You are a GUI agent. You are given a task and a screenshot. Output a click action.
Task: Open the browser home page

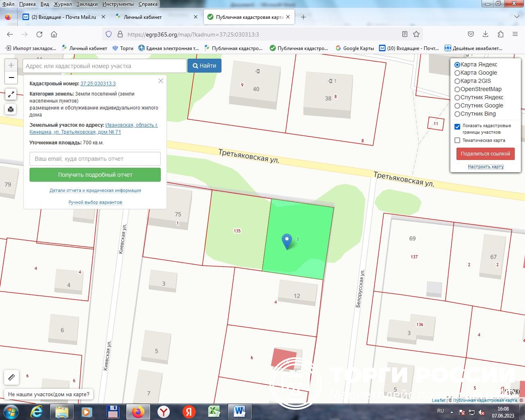(54, 34)
